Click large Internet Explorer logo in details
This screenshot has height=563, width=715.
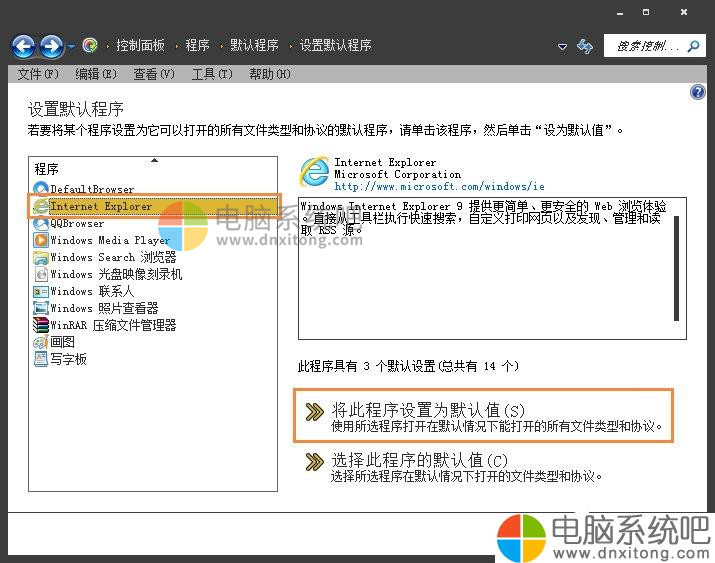(x=314, y=172)
